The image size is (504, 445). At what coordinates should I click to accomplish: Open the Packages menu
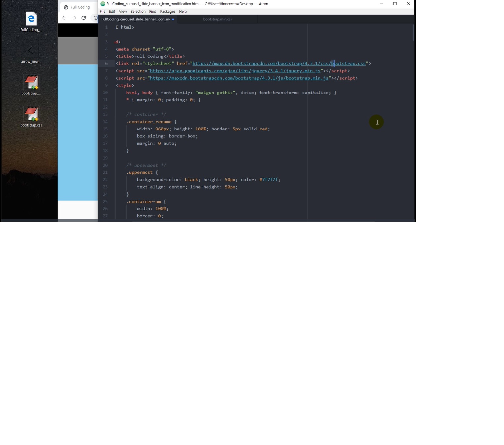[168, 11]
